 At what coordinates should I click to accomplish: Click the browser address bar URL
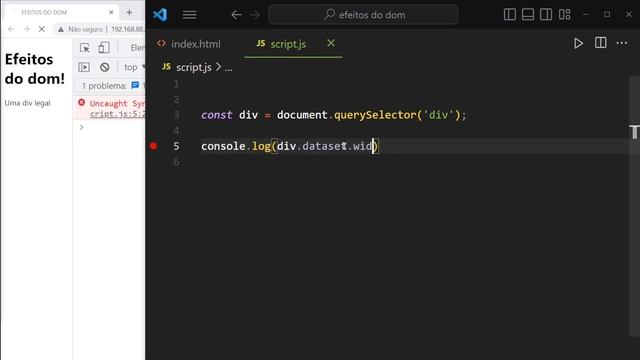(128, 29)
